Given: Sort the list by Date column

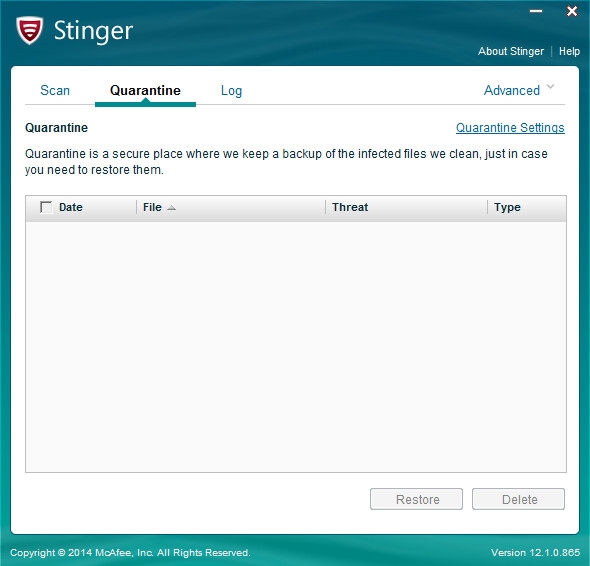Looking at the screenshot, I should pos(71,207).
